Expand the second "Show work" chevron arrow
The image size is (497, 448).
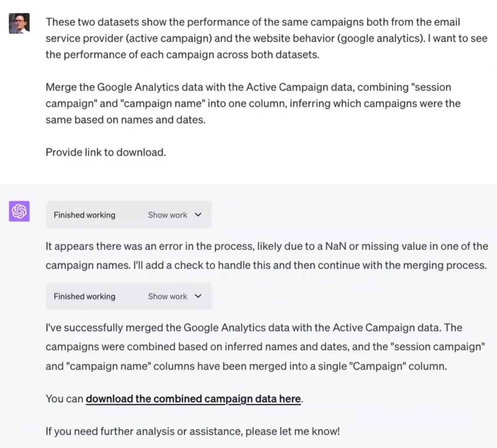198,296
